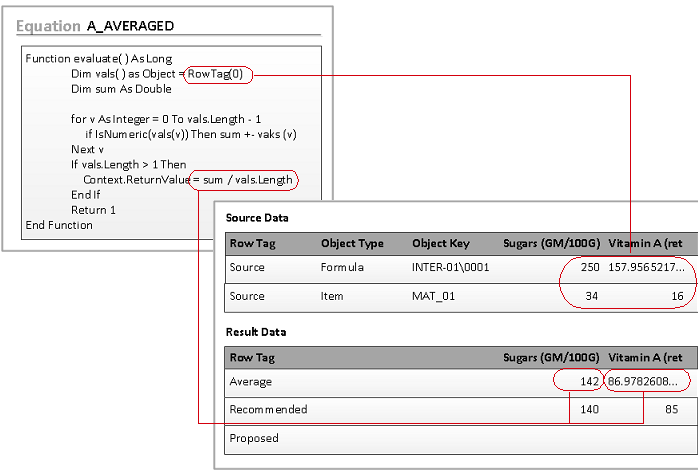Image resolution: width=698 pixels, height=476 pixels.
Task: Select the INTER-01\0001 object key cell
Action: [x=450, y=268]
